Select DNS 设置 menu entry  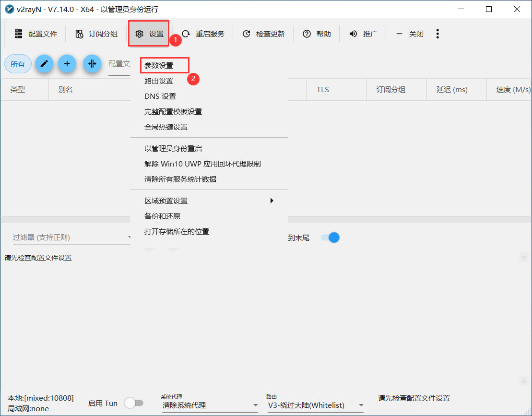160,96
